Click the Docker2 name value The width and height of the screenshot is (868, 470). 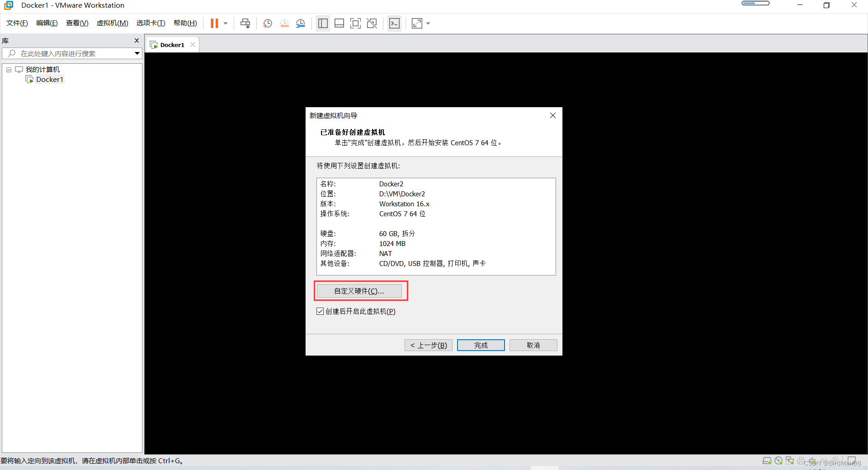coord(391,184)
